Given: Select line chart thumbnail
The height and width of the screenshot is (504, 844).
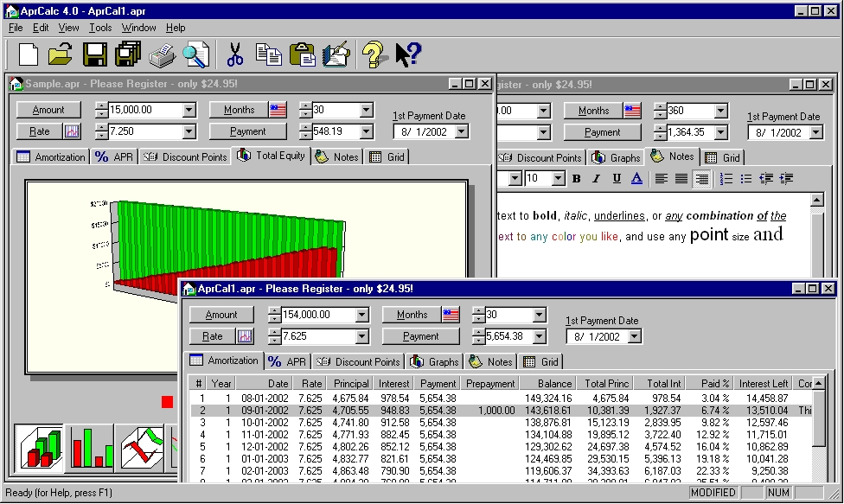Looking at the screenshot, I should [x=141, y=449].
